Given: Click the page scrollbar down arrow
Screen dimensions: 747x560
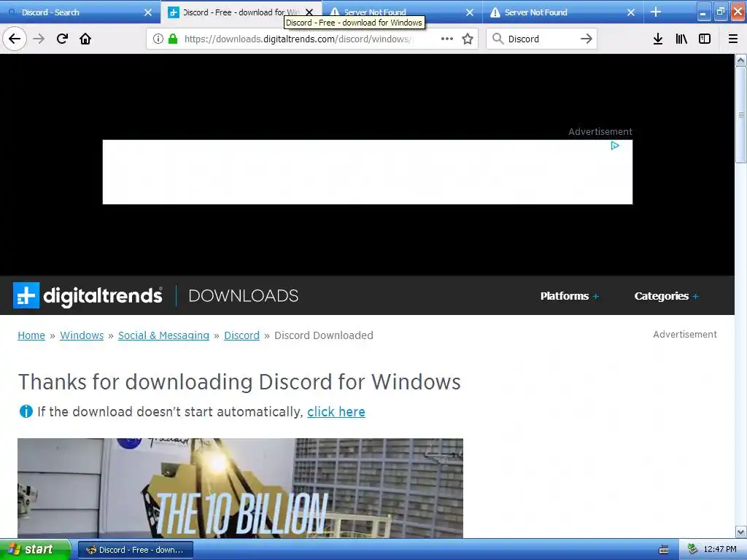Looking at the screenshot, I should point(741,532).
